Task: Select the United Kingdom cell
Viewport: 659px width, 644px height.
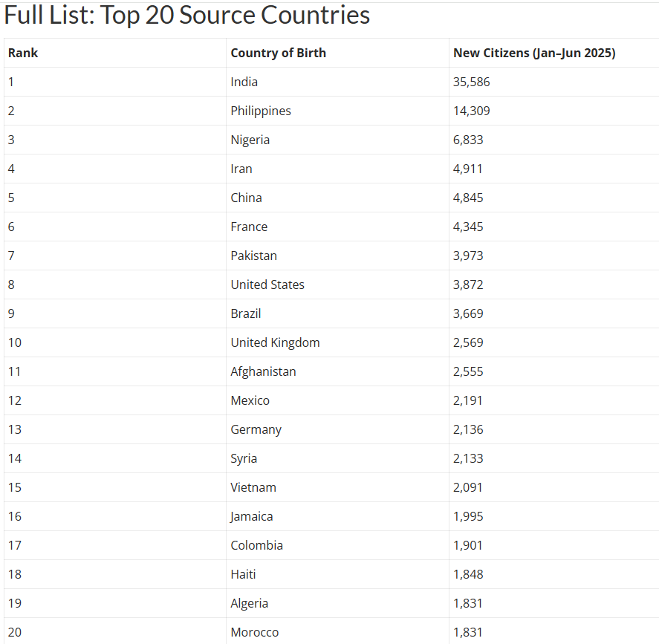Action: (275, 342)
